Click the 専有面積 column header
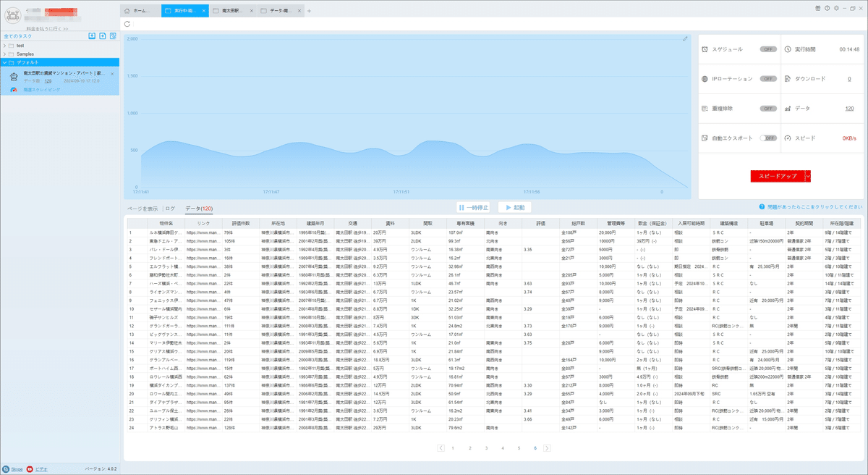The image size is (868, 475). tap(464, 224)
